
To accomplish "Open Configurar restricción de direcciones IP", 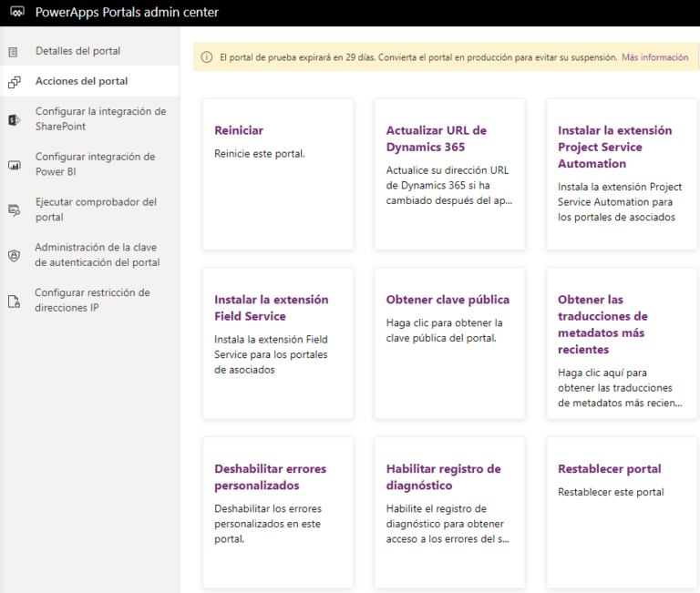I will click(89, 301).
